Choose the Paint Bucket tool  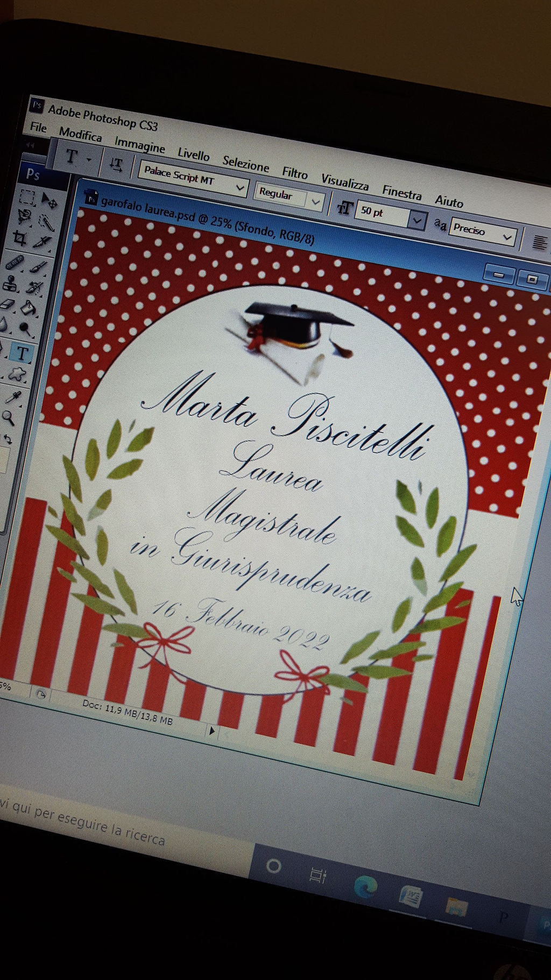point(29,308)
